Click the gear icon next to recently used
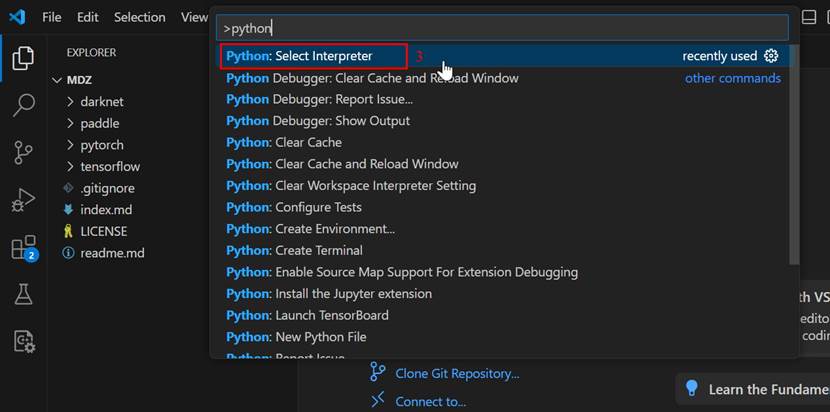830x412 pixels. coord(771,56)
